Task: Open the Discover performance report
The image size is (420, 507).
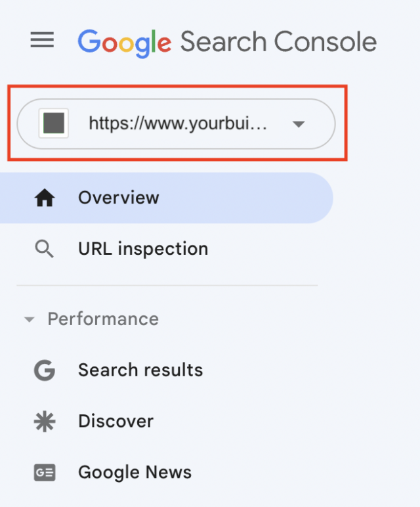Action: pyautogui.click(x=115, y=422)
